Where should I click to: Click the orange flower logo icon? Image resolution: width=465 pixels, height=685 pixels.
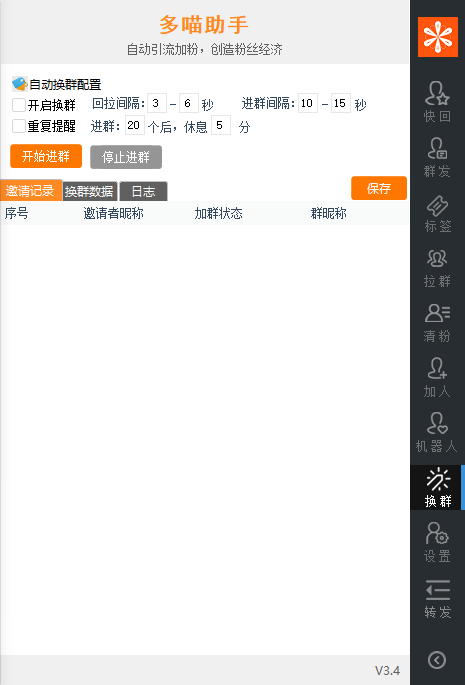point(437,37)
